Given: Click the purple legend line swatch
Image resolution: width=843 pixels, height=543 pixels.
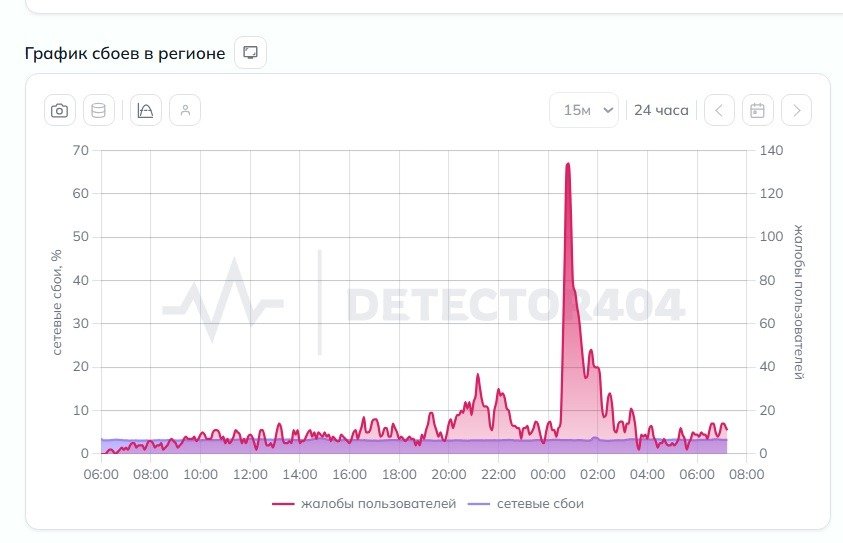Looking at the screenshot, I should 479,504.
